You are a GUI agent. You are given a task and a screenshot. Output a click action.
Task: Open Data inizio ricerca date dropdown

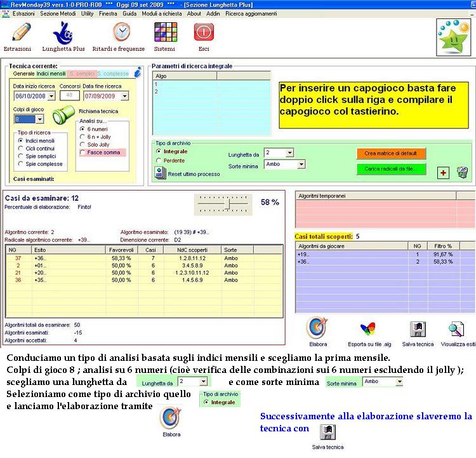51,96
